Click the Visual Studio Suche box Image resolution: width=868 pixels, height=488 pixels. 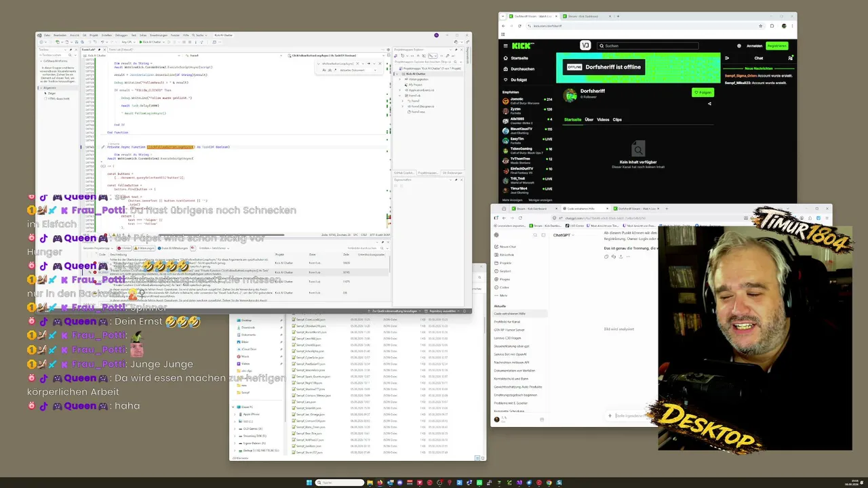tap(200, 35)
